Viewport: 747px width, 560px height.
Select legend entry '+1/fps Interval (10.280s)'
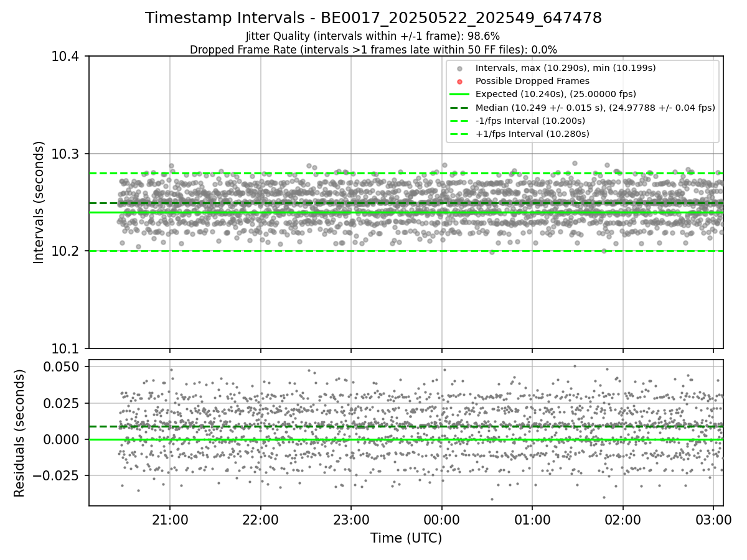tap(532, 134)
